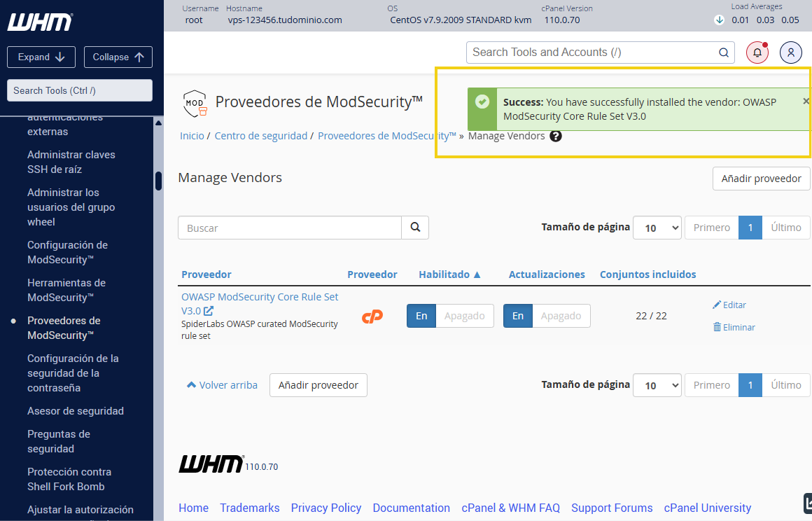
Task: Go to Inicio breadcrumb
Action: tap(192, 136)
